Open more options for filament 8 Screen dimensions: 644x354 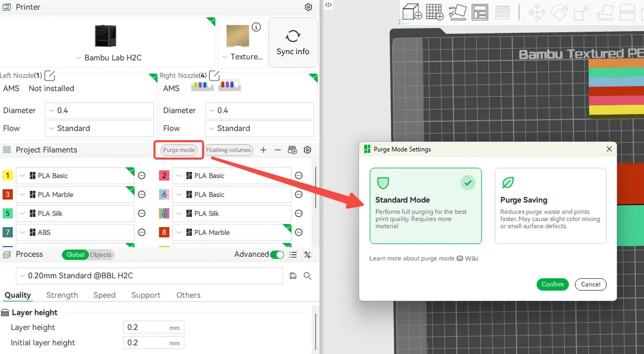pyautogui.click(x=299, y=232)
